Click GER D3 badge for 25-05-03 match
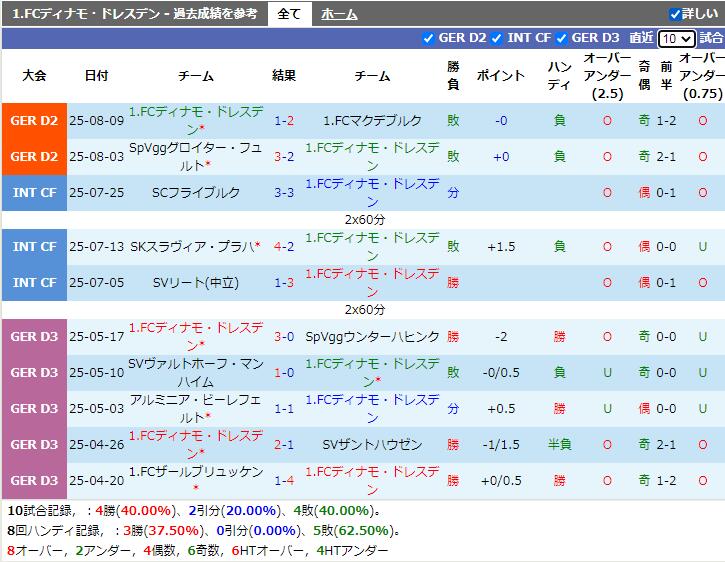Screen dimensions: 725x562 click(34, 409)
